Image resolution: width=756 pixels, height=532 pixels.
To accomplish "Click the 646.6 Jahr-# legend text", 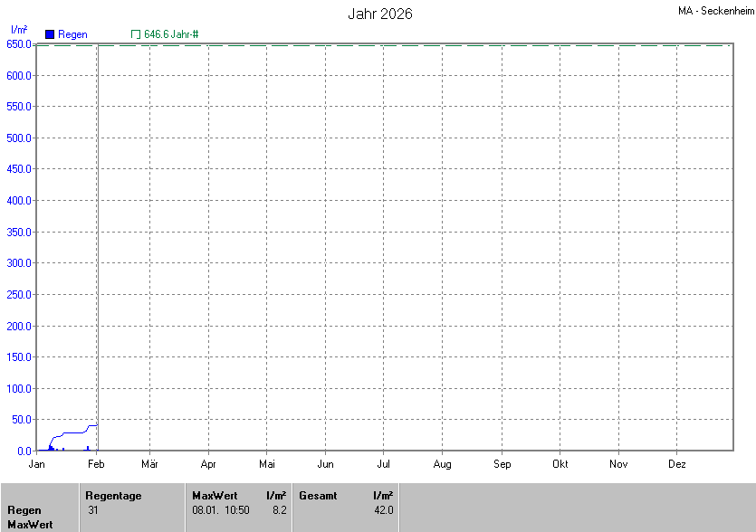I will click(171, 34).
